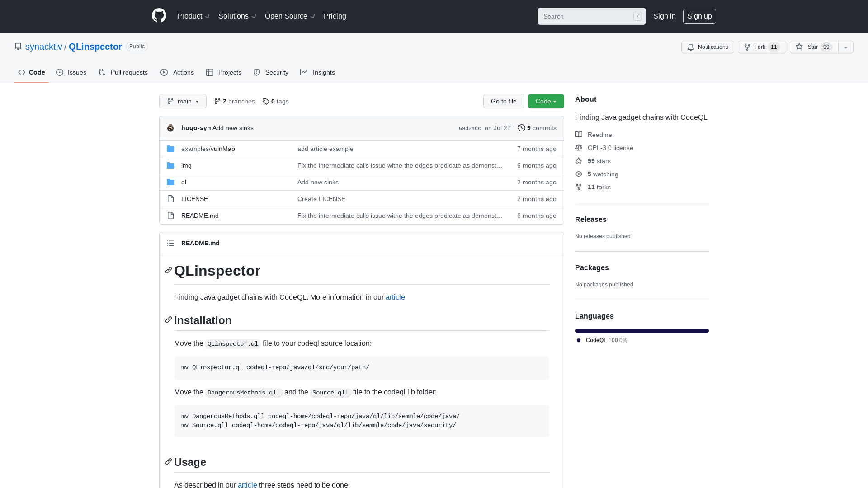Image resolution: width=868 pixels, height=488 pixels.
Task: Open the ql folder
Action: tap(184, 182)
